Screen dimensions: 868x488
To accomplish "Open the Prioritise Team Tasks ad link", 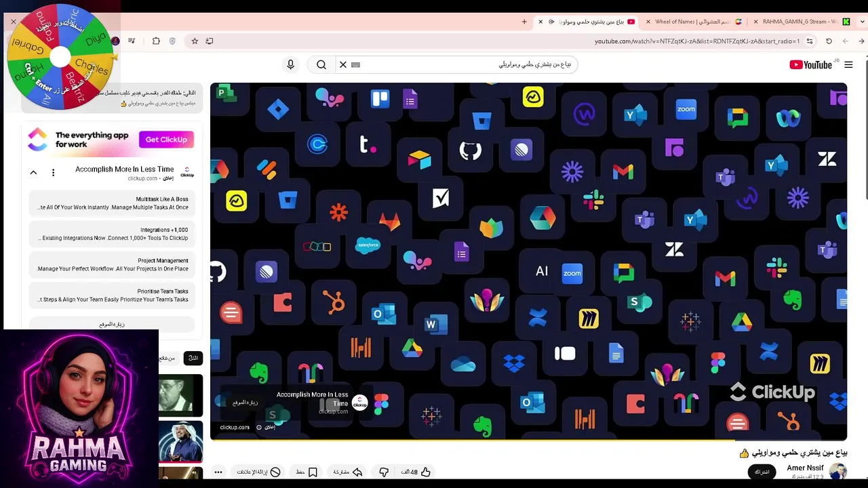I will point(112,295).
